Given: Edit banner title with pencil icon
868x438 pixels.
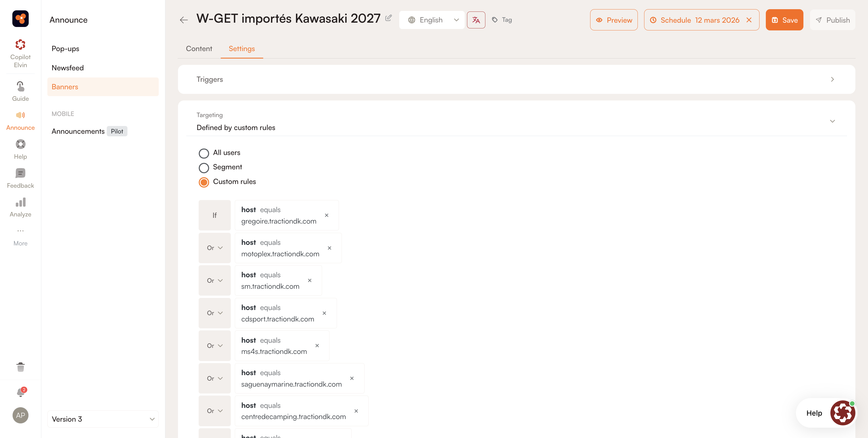Looking at the screenshot, I should (x=388, y=18).
